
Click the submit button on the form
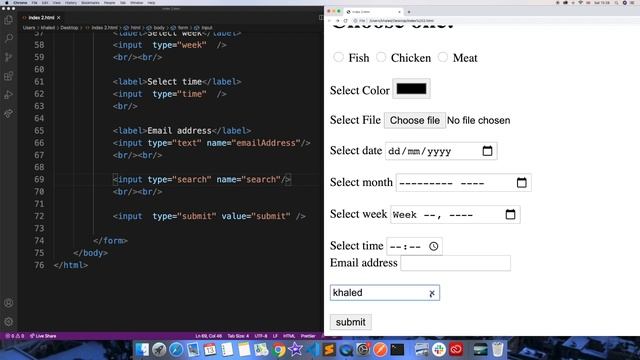point(351,322)
